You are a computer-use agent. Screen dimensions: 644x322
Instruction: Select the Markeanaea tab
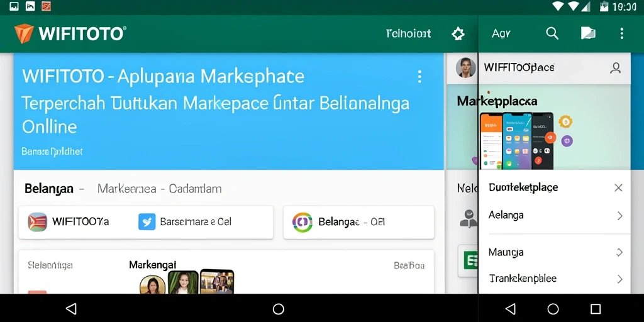127,189
